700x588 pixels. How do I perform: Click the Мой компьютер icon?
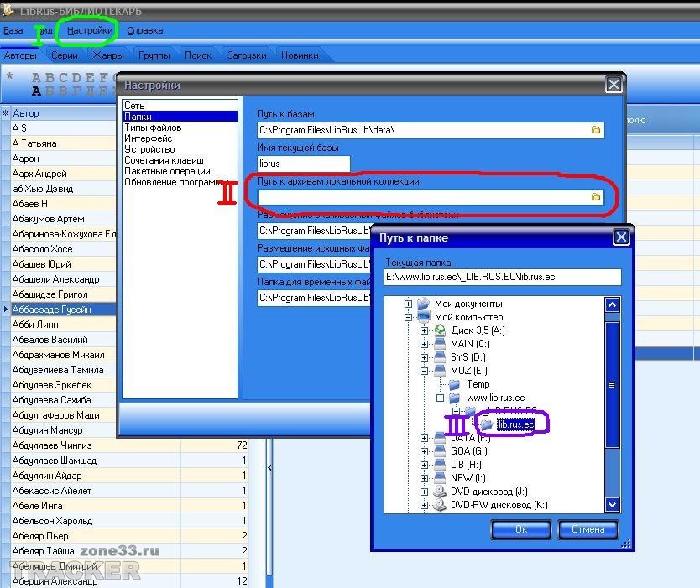tap(423, 317)
